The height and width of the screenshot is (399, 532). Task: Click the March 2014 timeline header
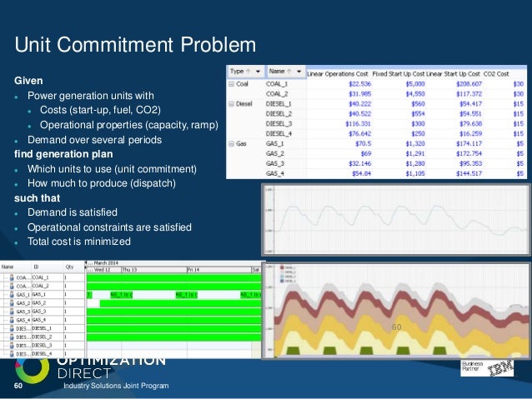point(106,263)
